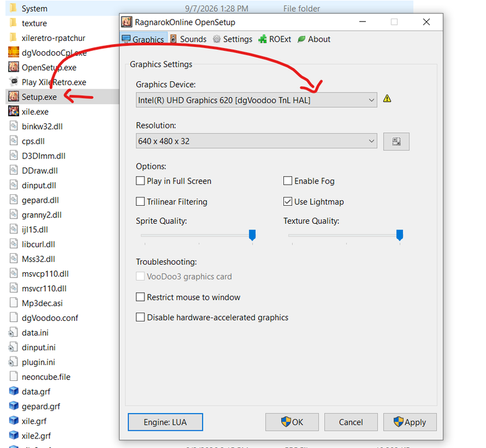Select the libcurl.dll file name
Viewport: 486px width, 448px height.
38,244
